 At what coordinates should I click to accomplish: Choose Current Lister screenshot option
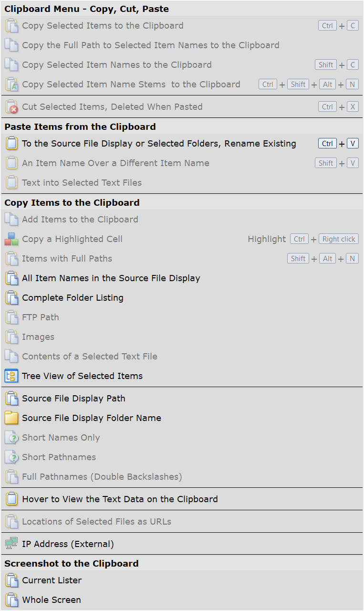tap(52, 580)
